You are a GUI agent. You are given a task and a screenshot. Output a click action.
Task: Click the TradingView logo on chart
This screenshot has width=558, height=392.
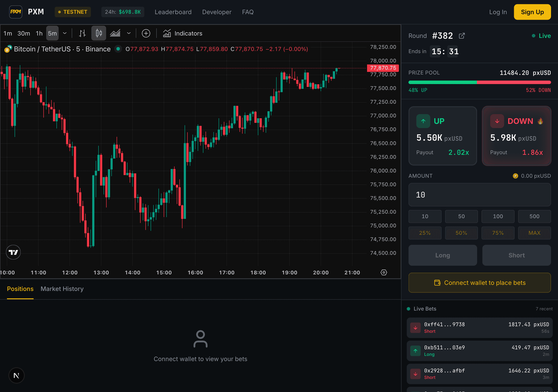pyautogui.click(x=13, y=252)
